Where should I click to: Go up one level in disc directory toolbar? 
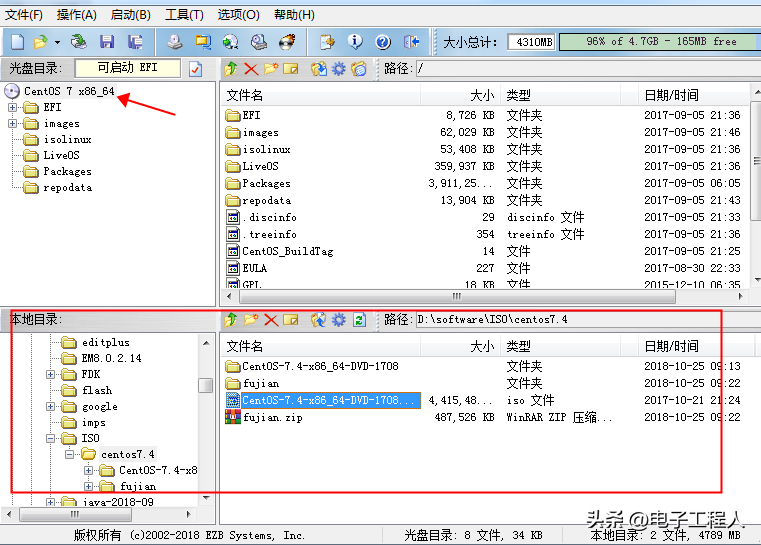pyautogui.click(x=231, y=69)
